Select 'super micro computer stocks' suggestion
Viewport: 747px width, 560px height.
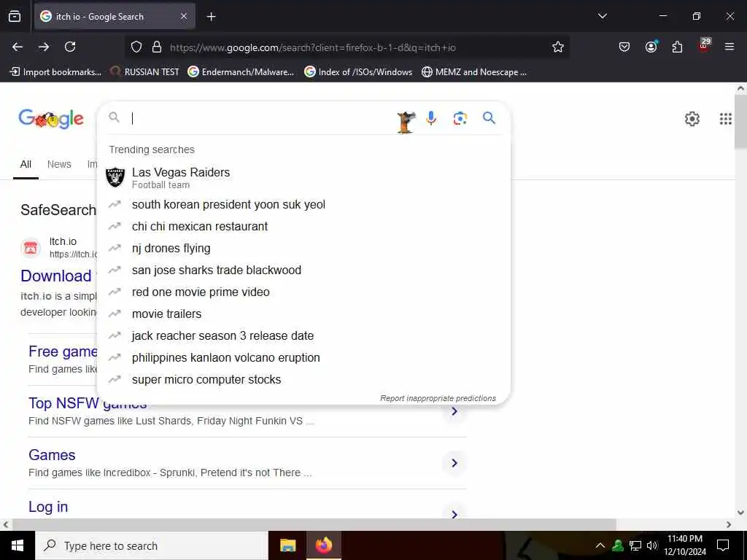303,379
